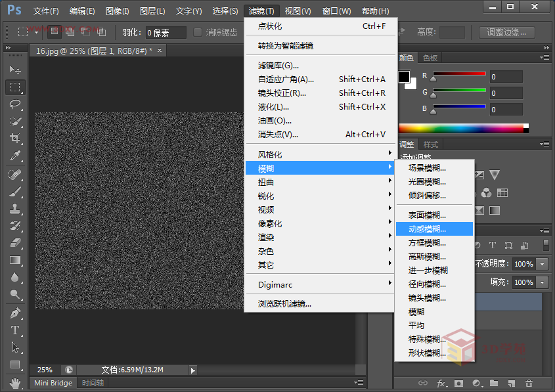Close the 16.jpg document tab

160,51
